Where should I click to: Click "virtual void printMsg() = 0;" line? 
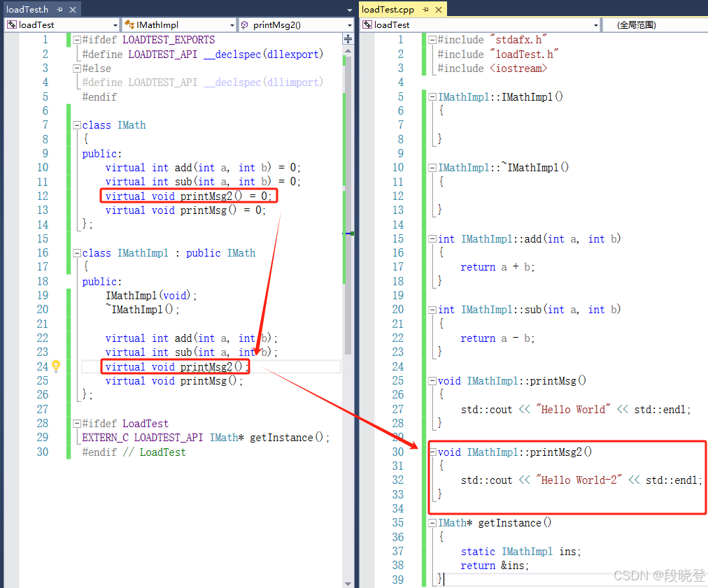tap(185, 210)
